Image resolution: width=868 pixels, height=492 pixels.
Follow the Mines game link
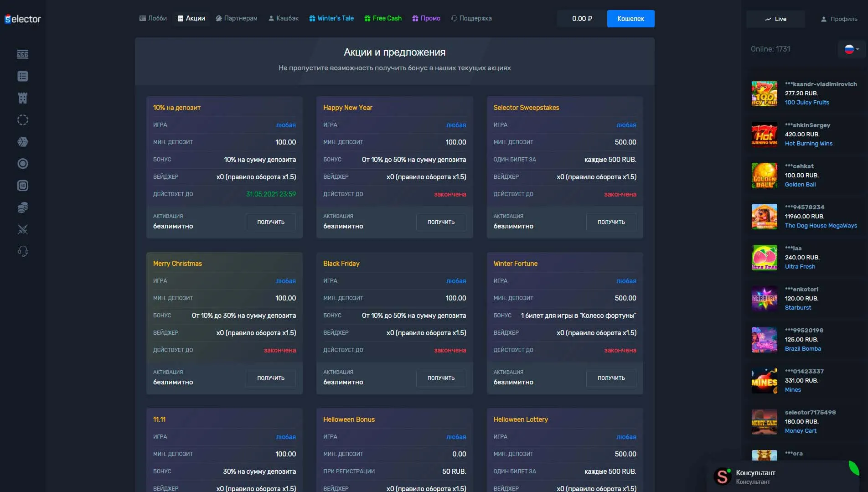point(793,390)
